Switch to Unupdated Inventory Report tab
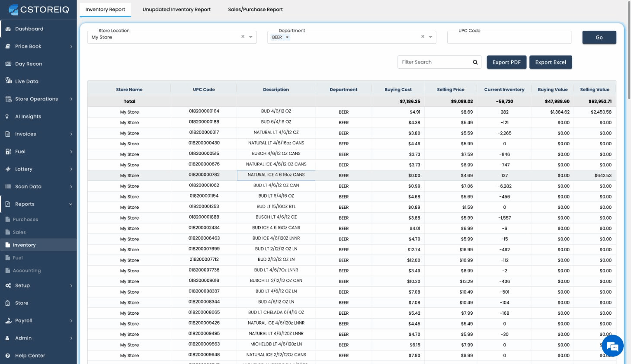Viewport: 631px width, 364px height. coord(176,10)
